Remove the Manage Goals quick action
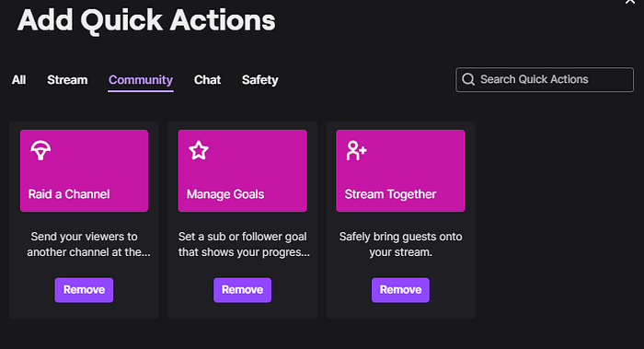 click(x=242, y=290)
